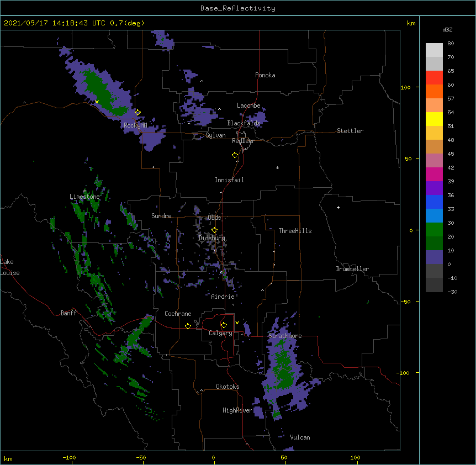Click the km unit label at bottom left
The height and width of the screenshot is (465, 476).
click(x=8, y=459)
